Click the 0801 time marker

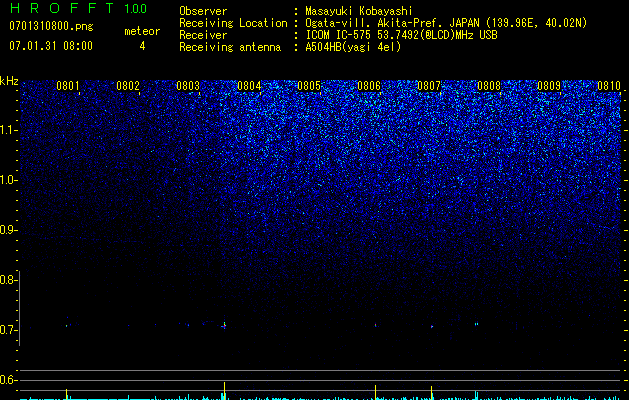tap(68, 86)
